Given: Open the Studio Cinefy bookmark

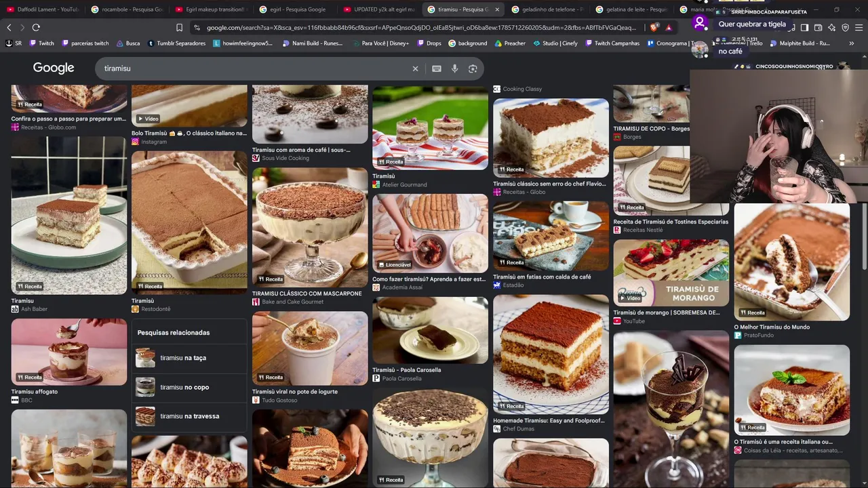Looking at the screenshot, I should 555,43.
